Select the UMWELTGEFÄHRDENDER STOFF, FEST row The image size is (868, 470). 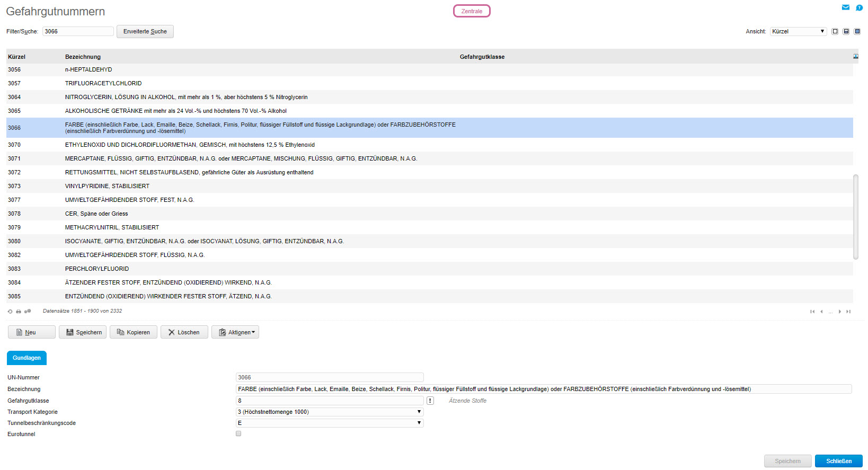(x=430, y=200)
